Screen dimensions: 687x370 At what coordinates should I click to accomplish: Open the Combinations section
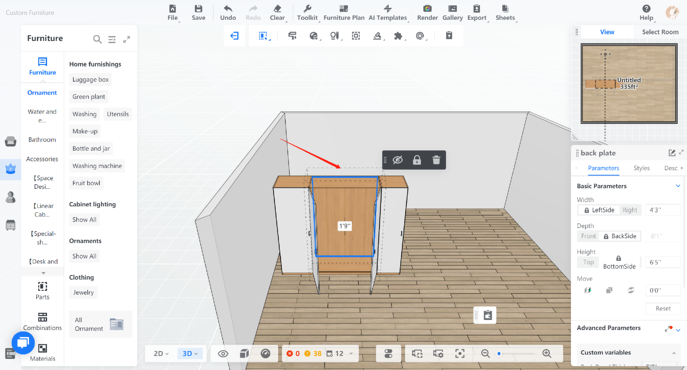pyautogui.click(x=42, y=322)
